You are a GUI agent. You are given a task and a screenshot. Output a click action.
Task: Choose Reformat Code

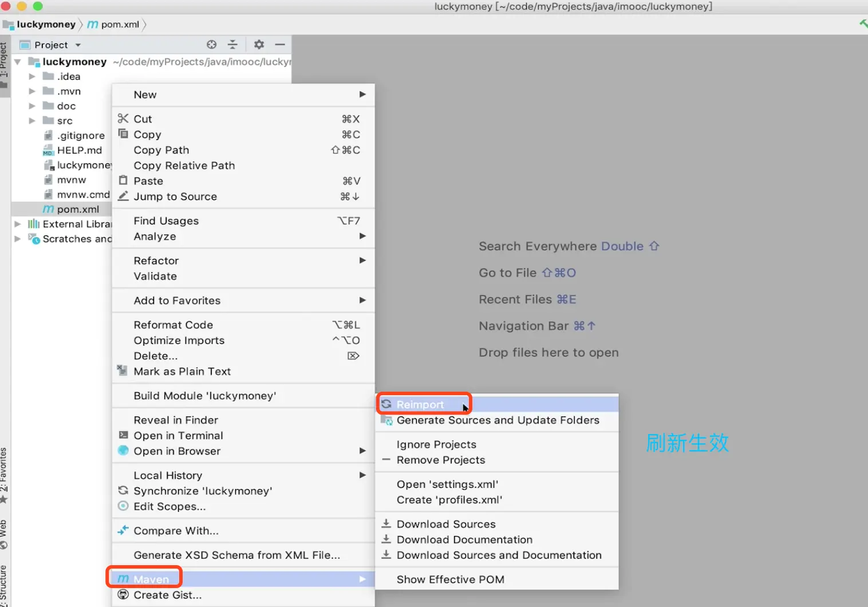coord(243,325)
